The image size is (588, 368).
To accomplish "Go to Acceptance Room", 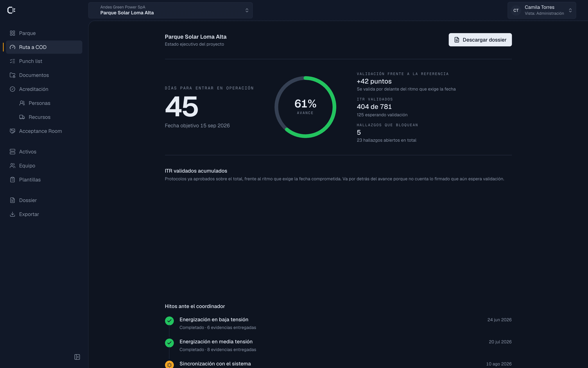I will [x=44, y=131].
